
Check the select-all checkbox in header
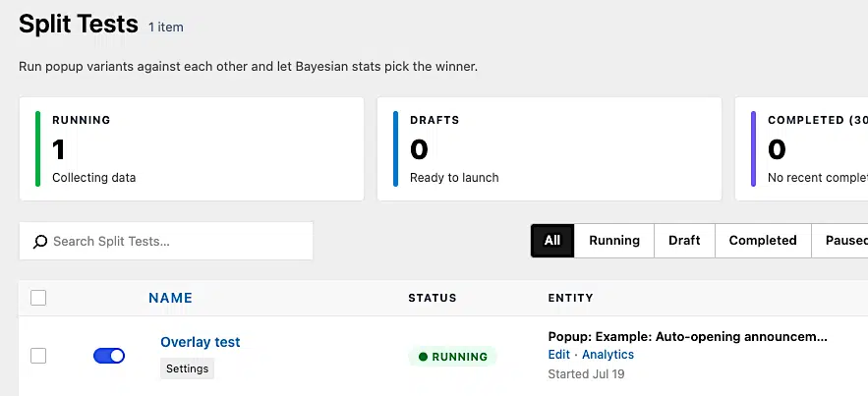pos(38,298)
